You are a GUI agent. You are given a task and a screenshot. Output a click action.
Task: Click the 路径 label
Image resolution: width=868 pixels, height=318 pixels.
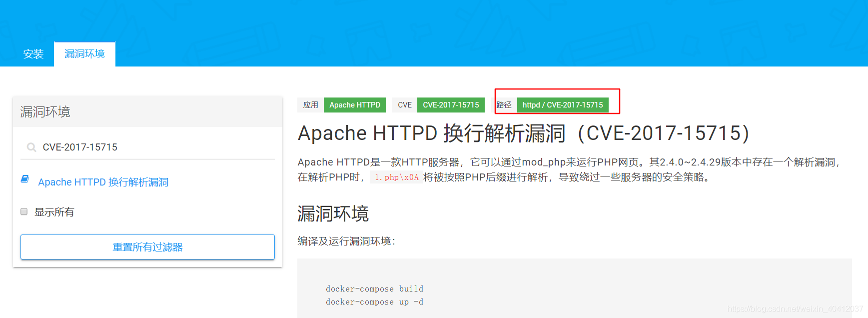(504, 105)
